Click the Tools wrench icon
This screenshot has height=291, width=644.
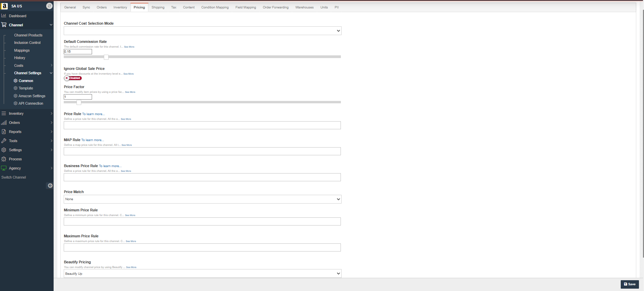[4, 141]
